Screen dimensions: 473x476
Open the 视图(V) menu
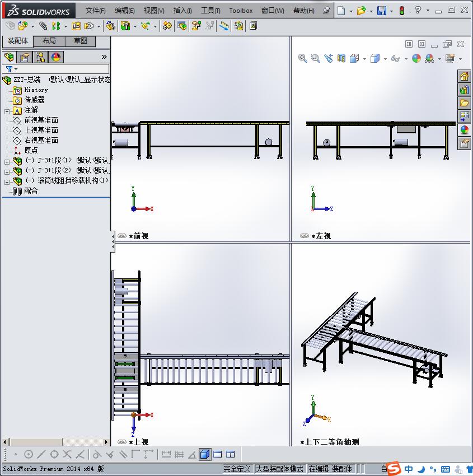[154, 11]
